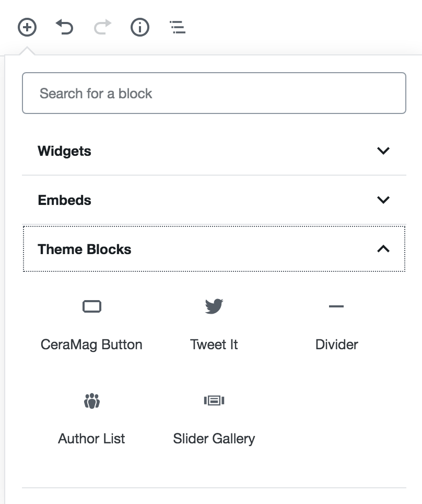
Task: Select the Author List block icon
Action: (91, 400)
